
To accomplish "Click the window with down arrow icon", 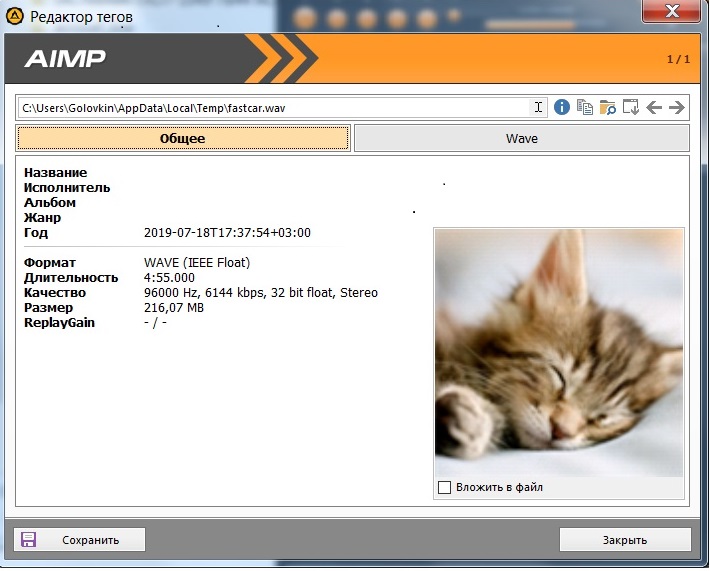I will pyautogui.click(x=631, y=107).
